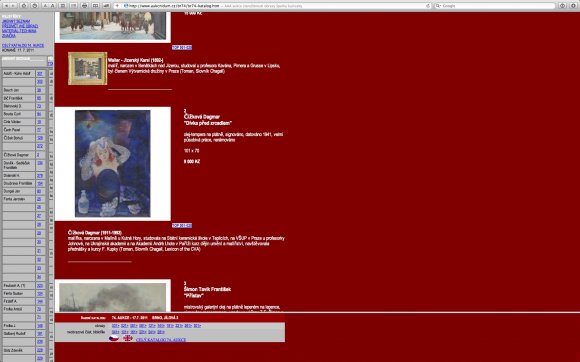Image resolution: width=580 pixels, height=362 pixels.
Task: Click the browser forward arrow
Action: (x=13, y=6)
